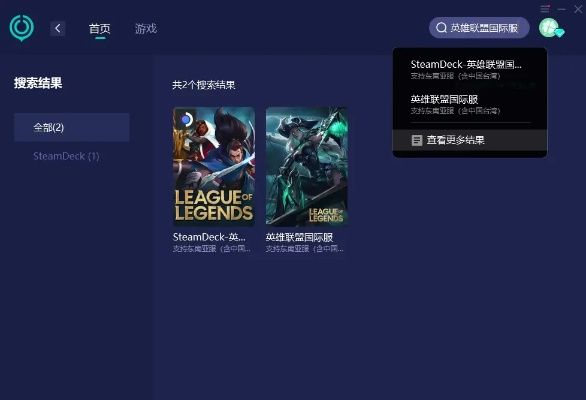The height and width of the screenshot is (400, 586).
Task: Click the teal app logo icon
Action: click(x=22, y=28)
